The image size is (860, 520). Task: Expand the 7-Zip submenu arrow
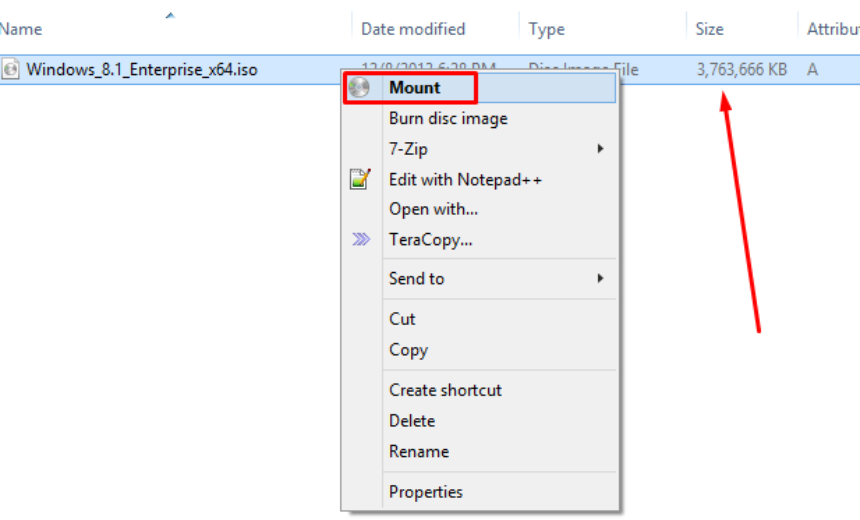click(601, 149)
